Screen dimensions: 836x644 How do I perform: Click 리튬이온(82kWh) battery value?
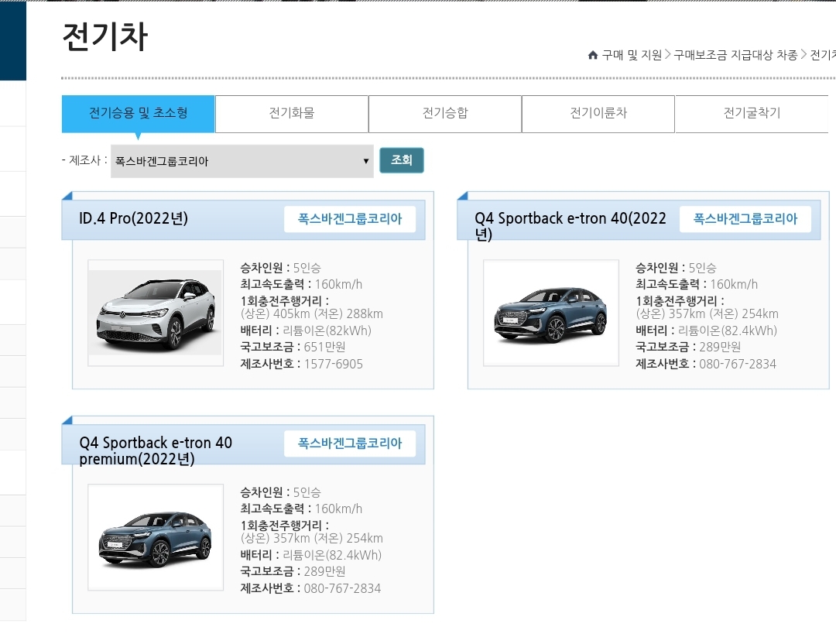pos(327,331)
